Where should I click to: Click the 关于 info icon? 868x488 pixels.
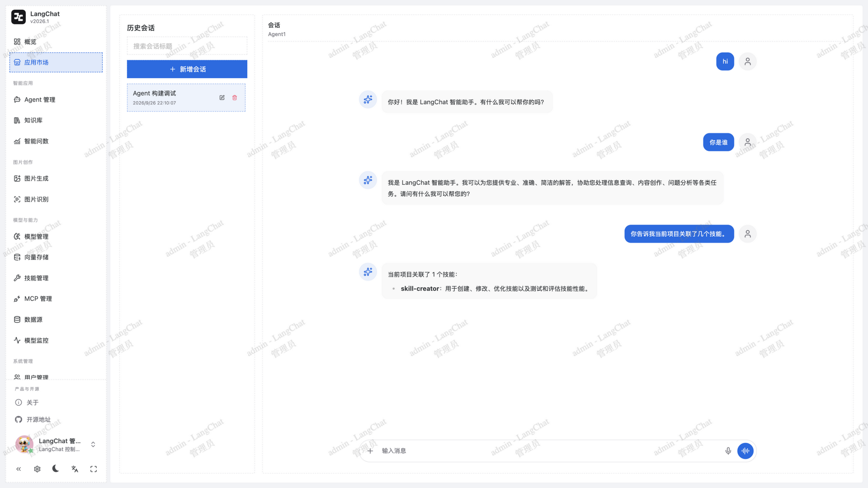click(19, 403)
